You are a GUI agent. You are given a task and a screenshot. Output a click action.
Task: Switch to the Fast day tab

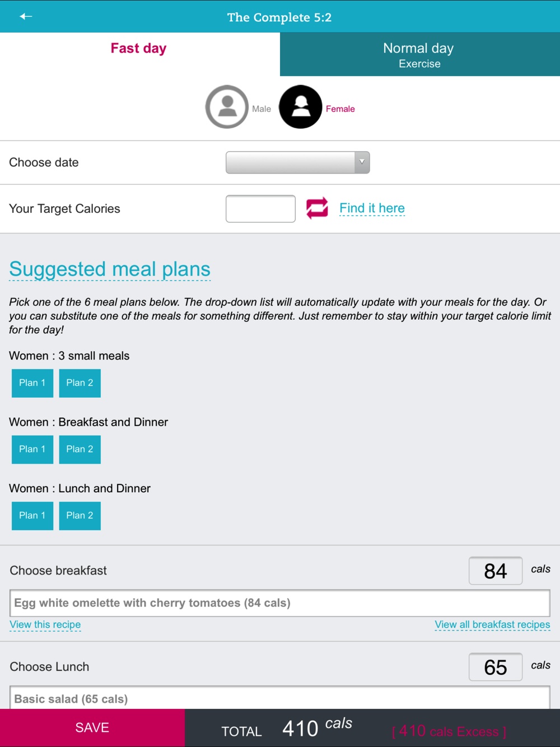click(x=139, y=49)
